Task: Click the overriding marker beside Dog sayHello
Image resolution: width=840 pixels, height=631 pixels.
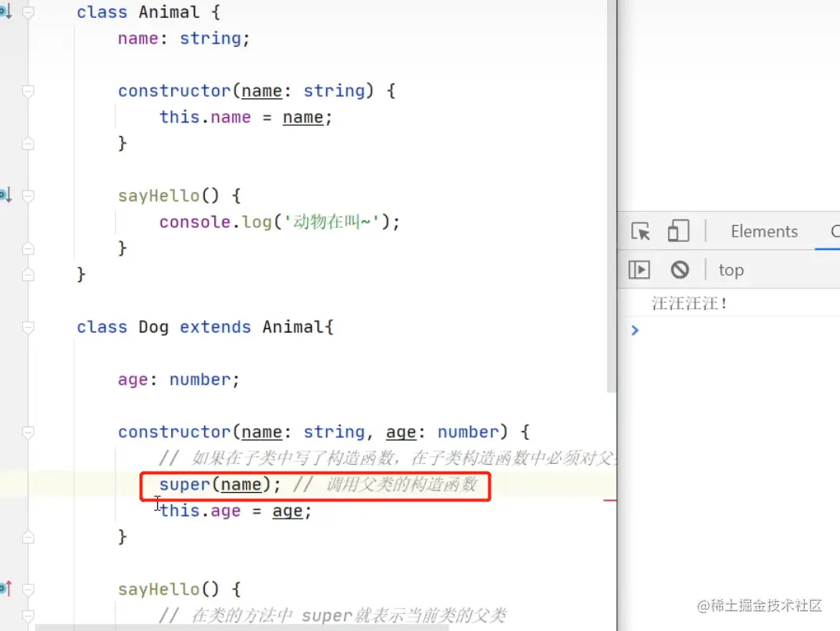Action: tap(6, 589)
